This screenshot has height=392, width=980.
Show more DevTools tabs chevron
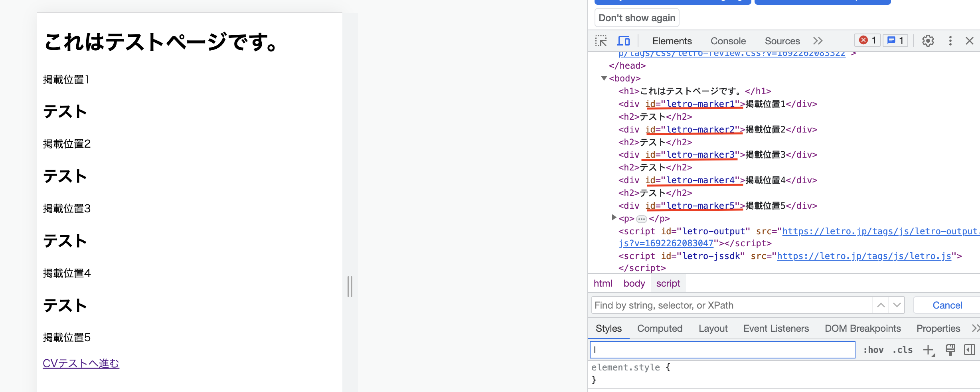(818, 41)
